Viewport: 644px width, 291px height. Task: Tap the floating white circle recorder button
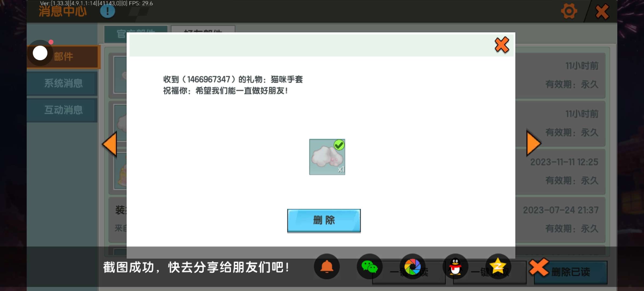point(40,53)
